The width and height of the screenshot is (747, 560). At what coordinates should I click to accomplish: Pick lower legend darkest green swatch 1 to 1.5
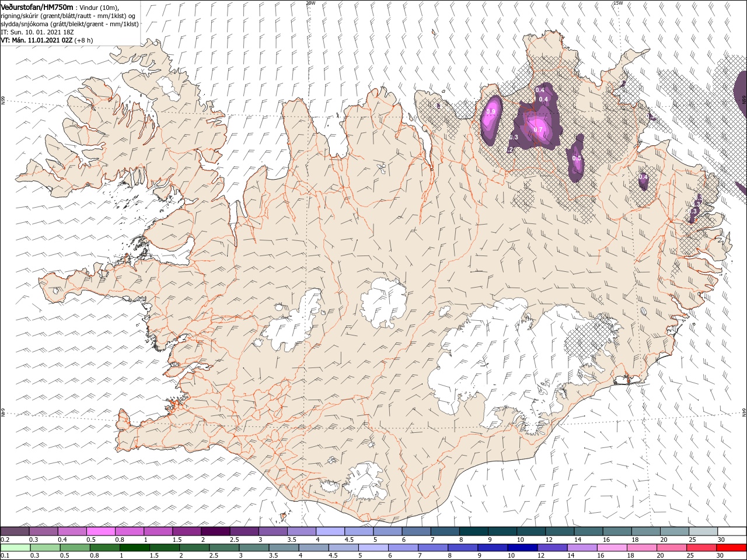[135, 548]
